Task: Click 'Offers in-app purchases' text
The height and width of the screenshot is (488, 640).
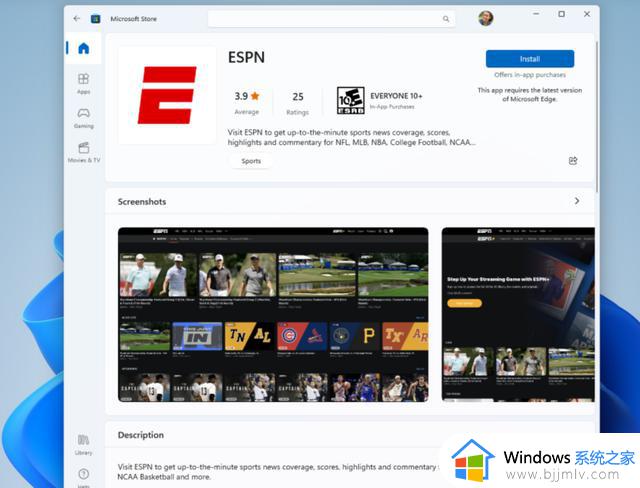Action: click(x=530, y=75)
